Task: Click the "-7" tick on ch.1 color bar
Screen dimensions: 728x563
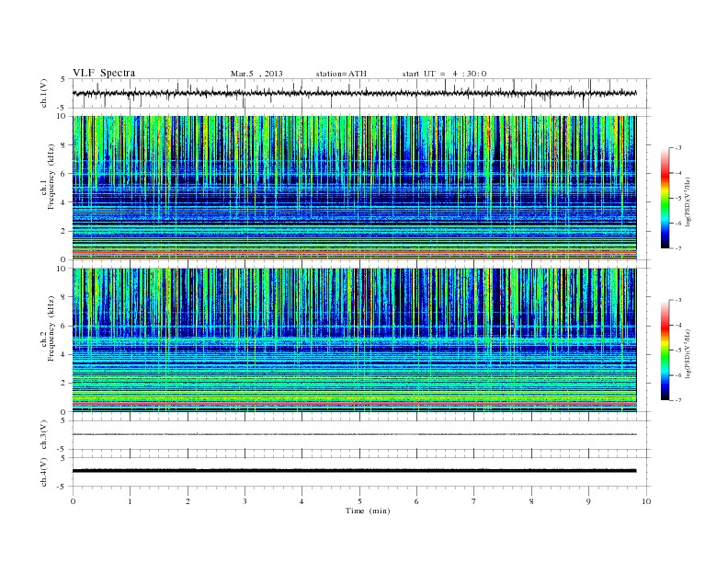Action: (678, 248)
